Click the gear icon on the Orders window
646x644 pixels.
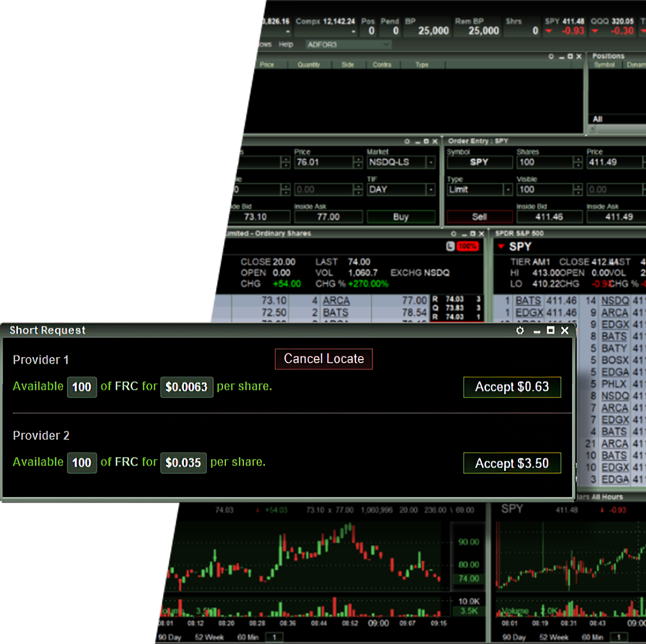[551, 56]
